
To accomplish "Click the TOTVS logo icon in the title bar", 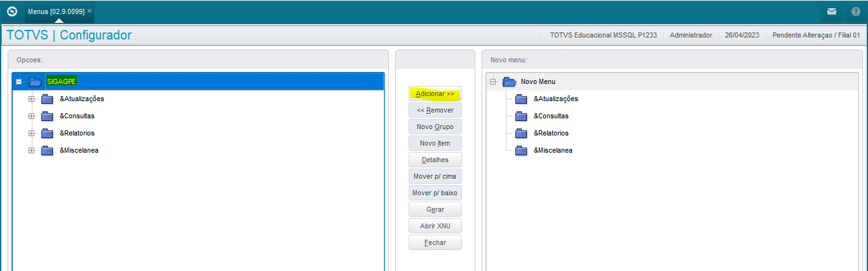I will [11, 11].
